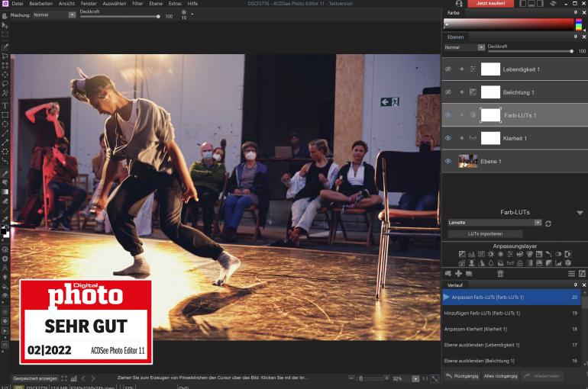
Task: Click the Gespeichert anzeigen button
Action: click(36, 378)
